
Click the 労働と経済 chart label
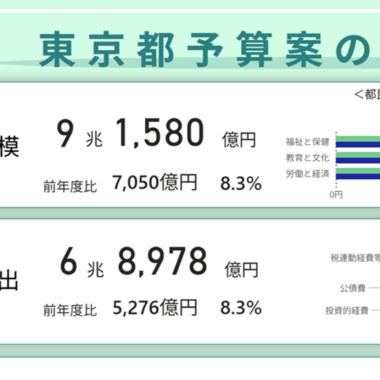tap(307, 174)
